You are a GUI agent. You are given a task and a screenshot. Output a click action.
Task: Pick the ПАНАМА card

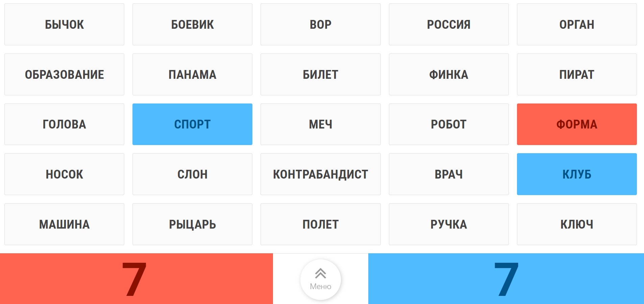[192, 74]
